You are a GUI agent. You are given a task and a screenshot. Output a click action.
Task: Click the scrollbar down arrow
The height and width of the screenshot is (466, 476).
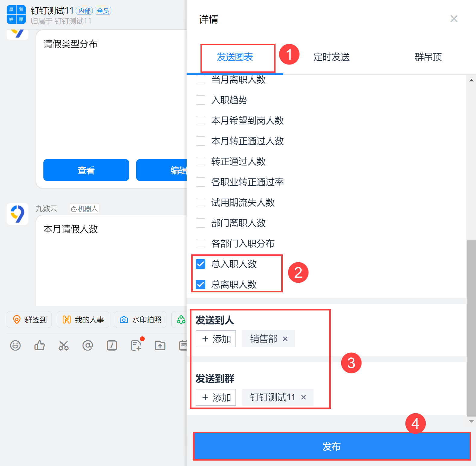(471, 421)
